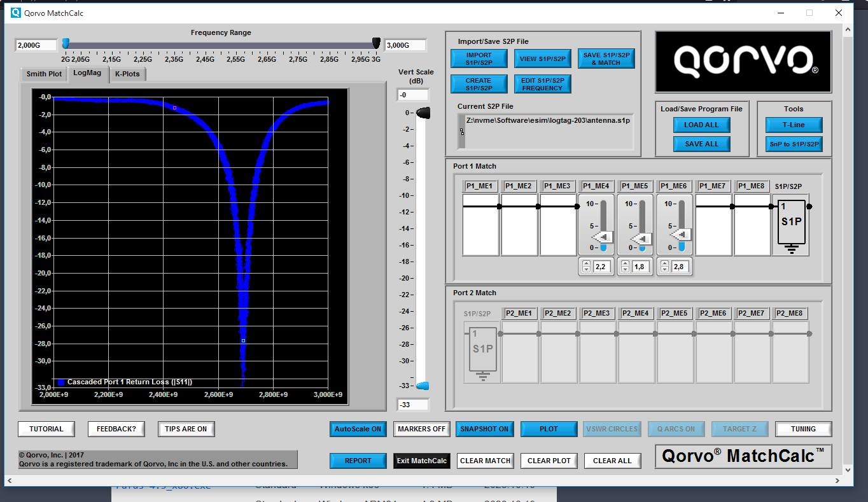
Task: Click the P1_ME4 value stepper arrows
Action: point(586,267)
